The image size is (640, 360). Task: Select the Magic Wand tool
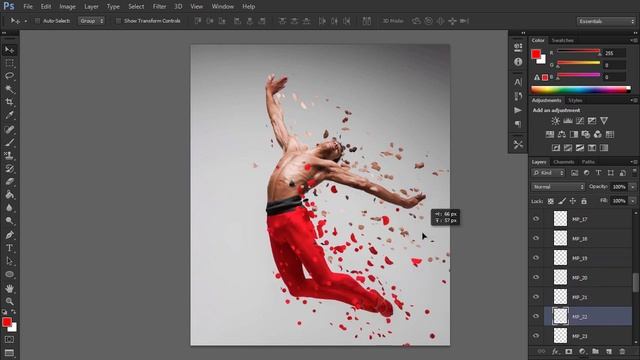9,89
